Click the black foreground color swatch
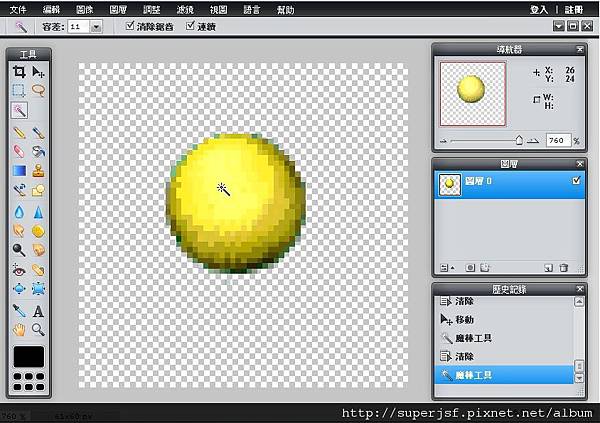Screen dimensions: 600x423 (29, 356)
